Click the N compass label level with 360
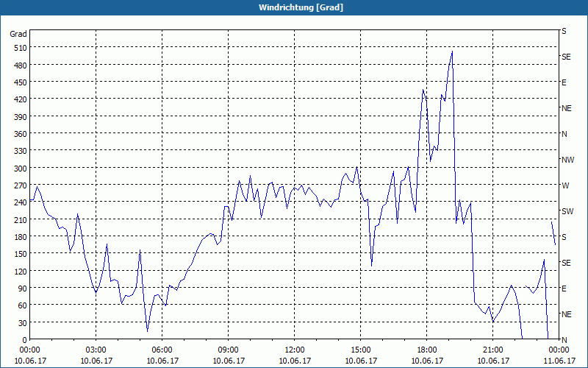The height and width of the screenshot is (368, 588). pyautogui.click(x=564, y=134)
